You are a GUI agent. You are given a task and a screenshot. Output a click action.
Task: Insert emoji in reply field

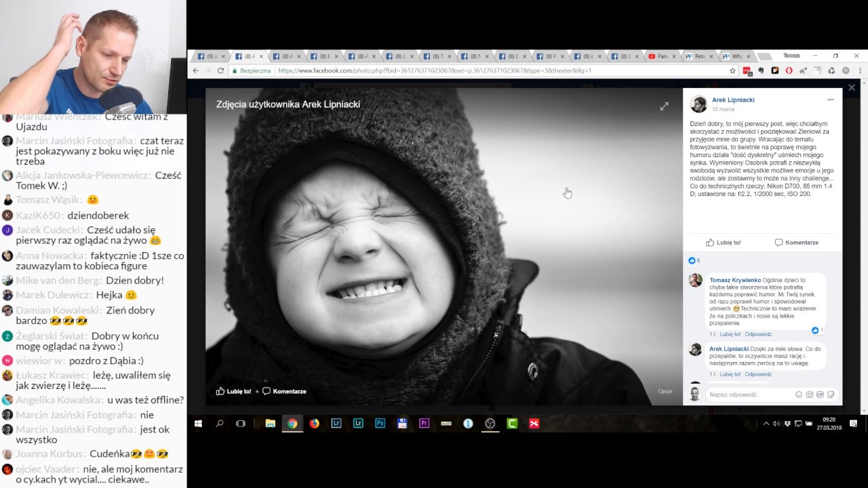tap(798, 394)
